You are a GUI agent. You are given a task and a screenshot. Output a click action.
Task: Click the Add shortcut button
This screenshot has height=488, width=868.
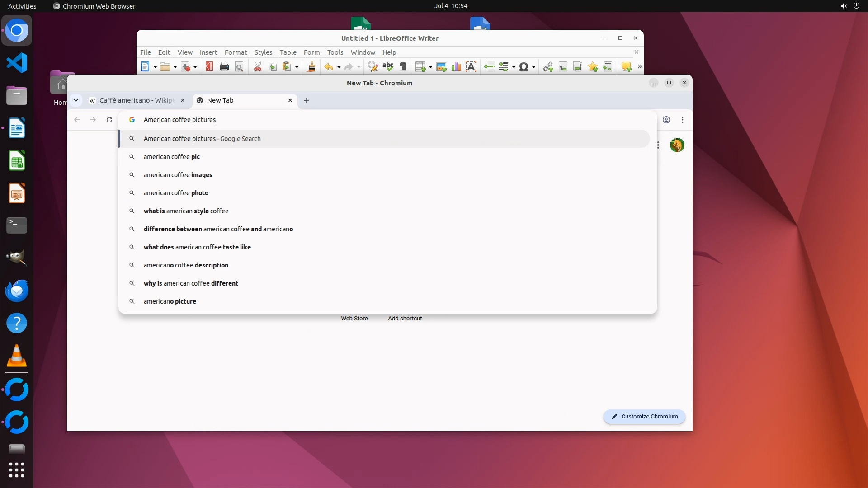405,318
